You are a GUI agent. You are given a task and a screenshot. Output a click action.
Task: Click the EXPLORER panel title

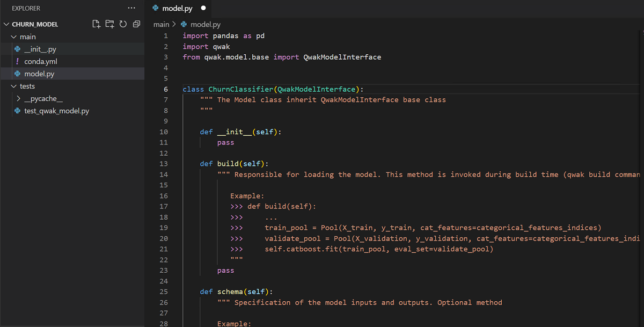pos(26,8)
